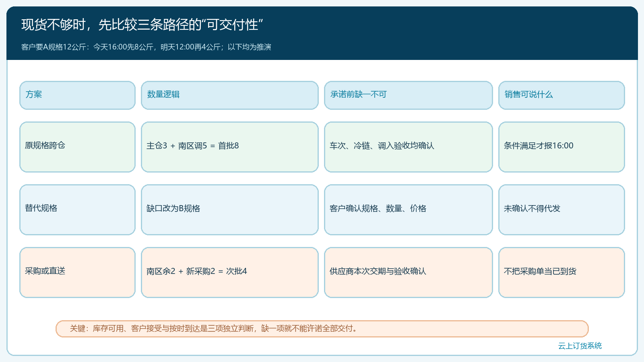Screen dimensions: 644x362
Task: Select the cell 不把采购单当已到货
Action: [x=561, y=273]
